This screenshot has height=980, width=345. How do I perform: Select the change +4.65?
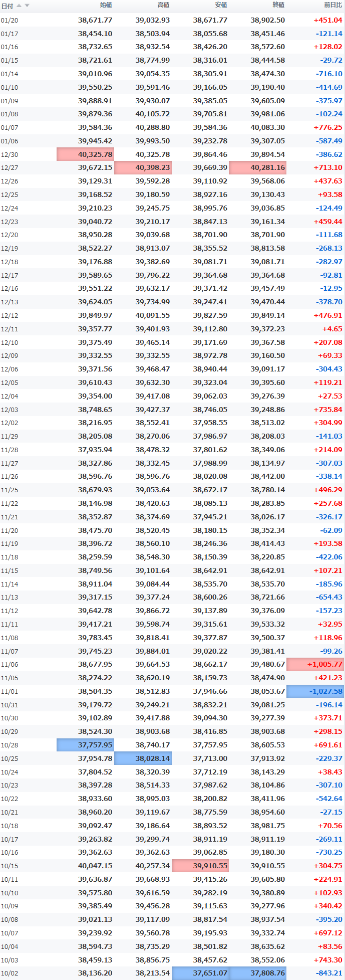(332, 329)
